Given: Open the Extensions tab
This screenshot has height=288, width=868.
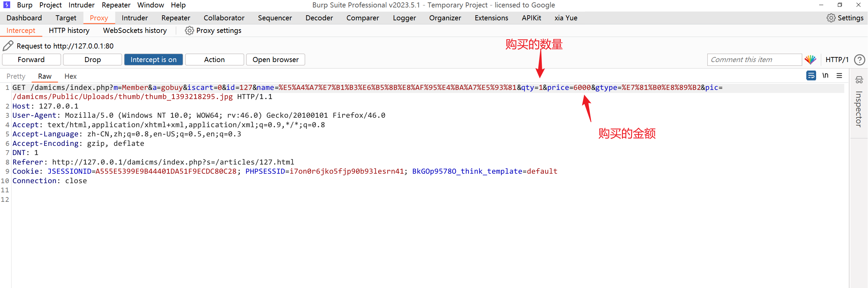Looking at the screenshot, I should click(x=491, y=18).
